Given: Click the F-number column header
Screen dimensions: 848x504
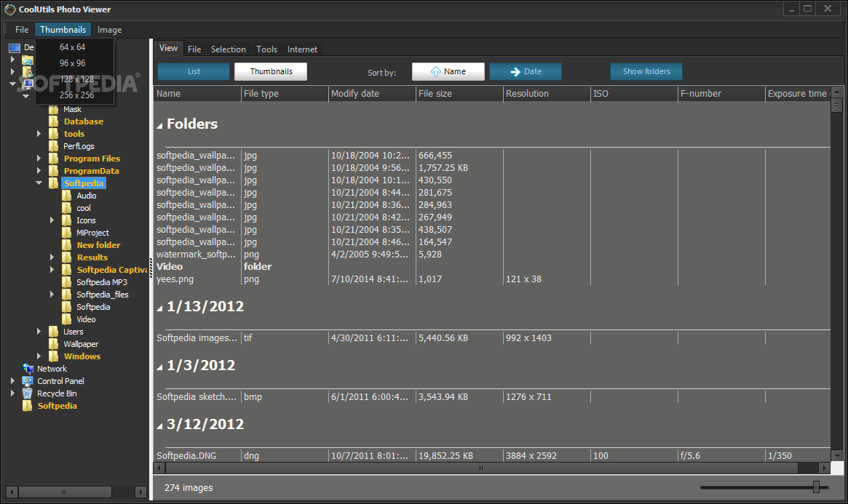Looking at the screenshot, I should (x=721, y=93).
